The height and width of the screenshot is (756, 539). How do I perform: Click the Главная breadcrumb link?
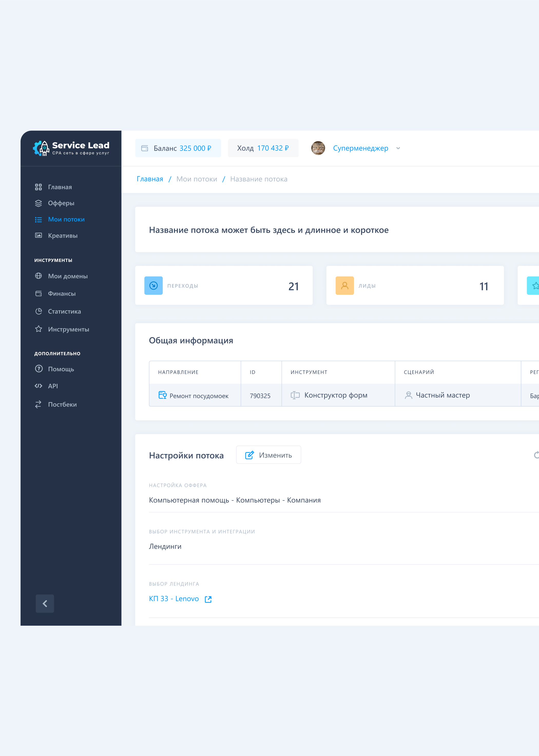click(x=150, y=179)
